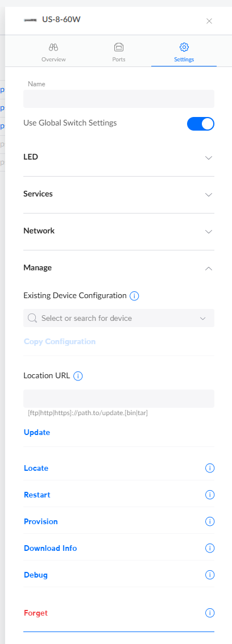Click the red Forget link
This screenshot has width=232, height=644.
coord(36,613)
